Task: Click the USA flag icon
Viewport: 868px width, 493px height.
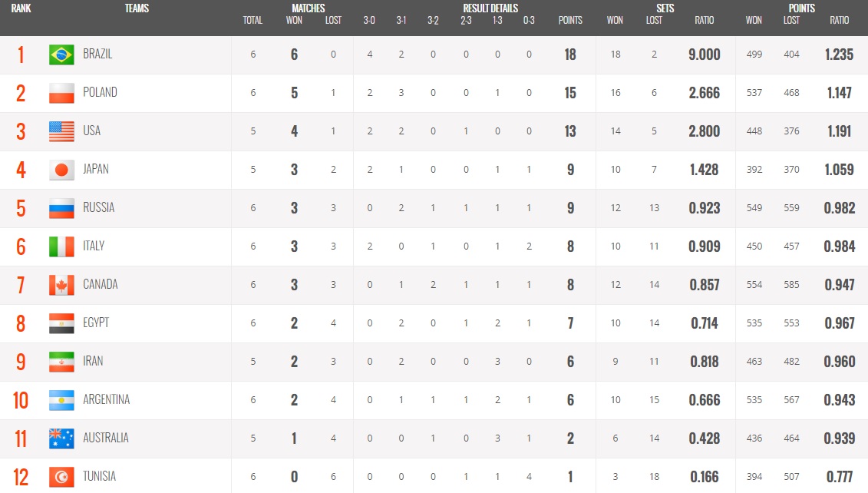Action: pyautogui.click(x=61, y=131)
